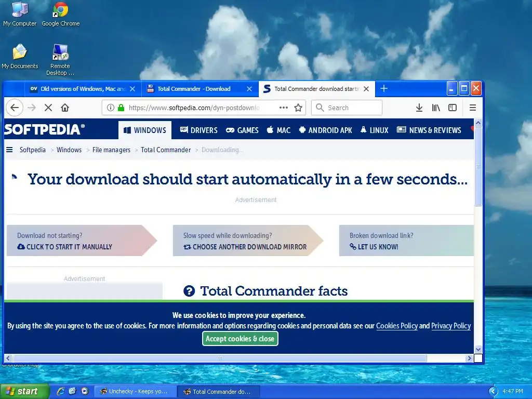Close the 'Total Commander - Download' tab
Screen dimensions: 532x399
pos(249,89)
